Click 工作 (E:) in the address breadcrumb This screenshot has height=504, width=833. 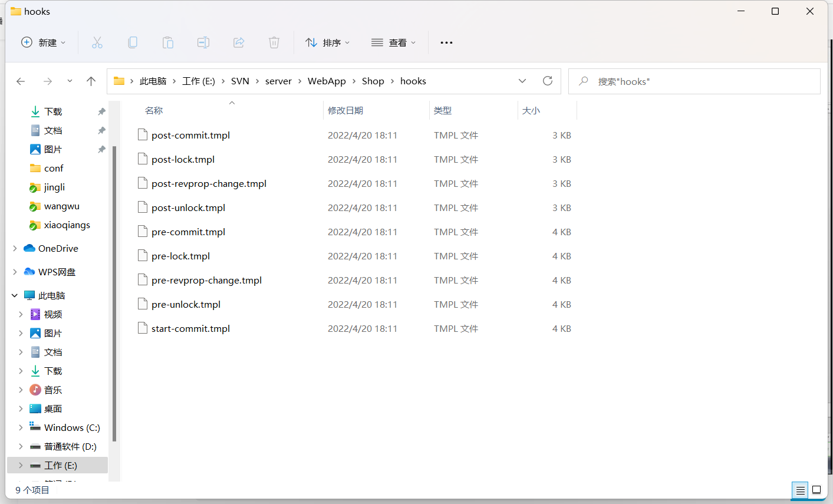tap(199, 81)
